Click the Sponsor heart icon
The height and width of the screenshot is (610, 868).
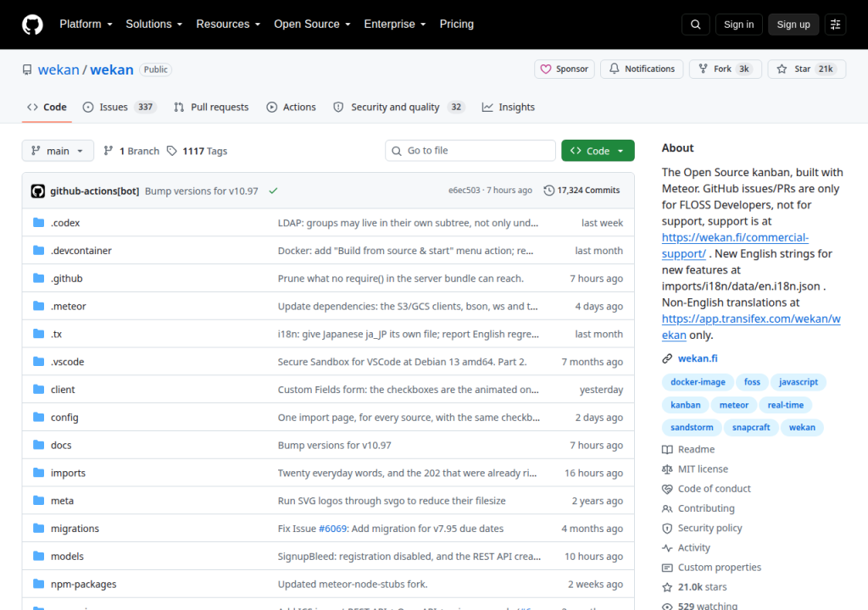(546, 69)
